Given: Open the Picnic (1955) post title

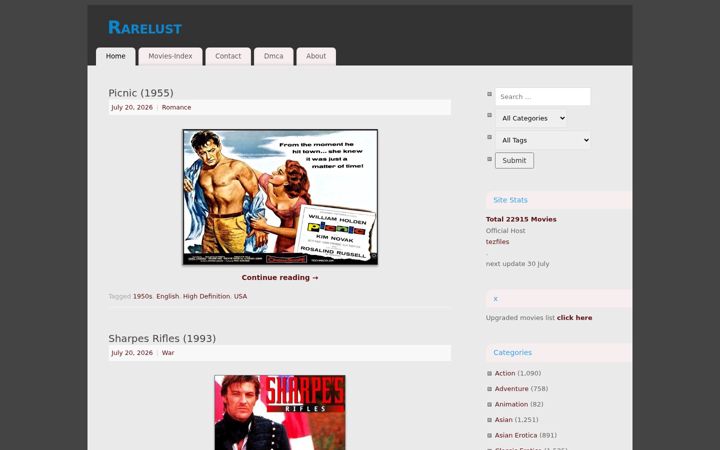Looking at the screenshot, I should [x=141, y=93].
